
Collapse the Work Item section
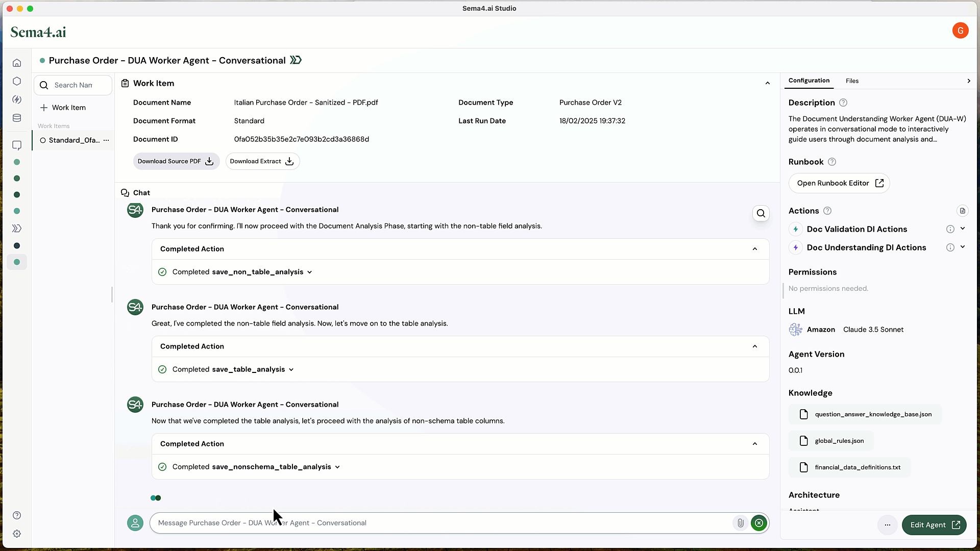(x=767, y=83)
